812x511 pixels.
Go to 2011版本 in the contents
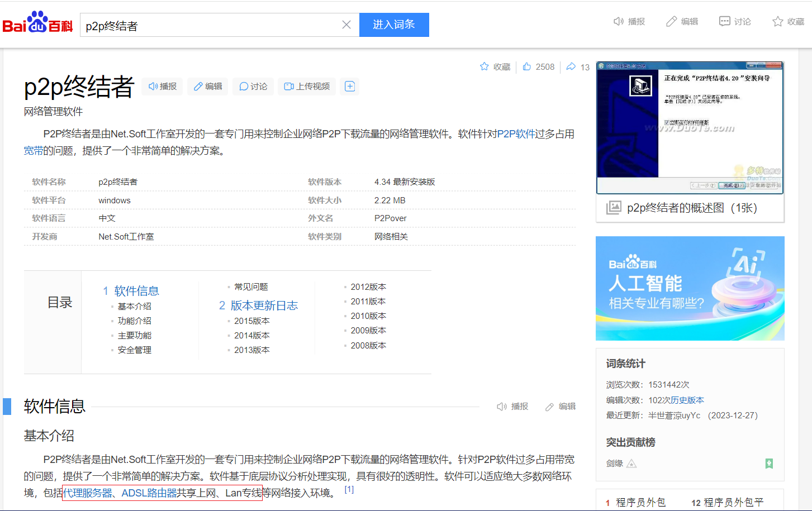[x=368, y=301]
